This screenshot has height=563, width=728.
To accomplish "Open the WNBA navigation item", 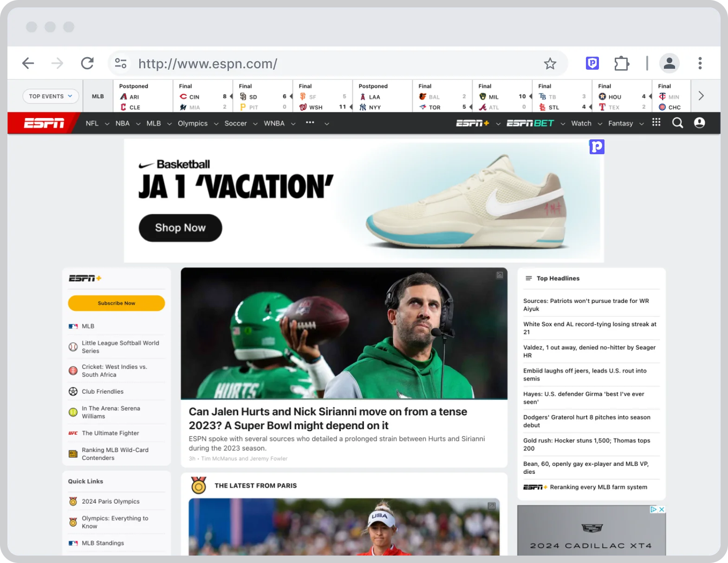I will pos(274,123).
